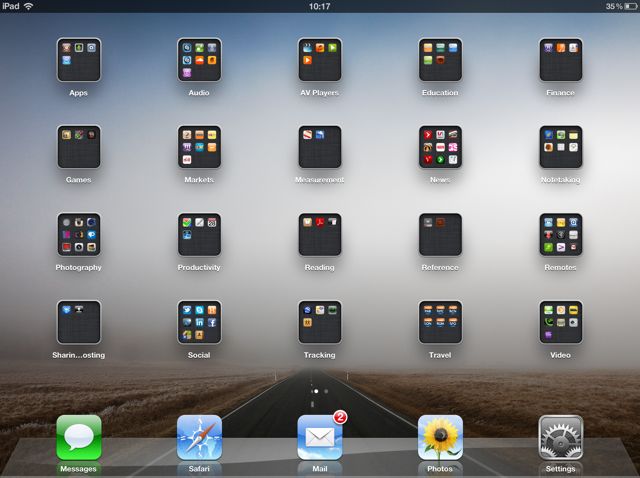Open the AV Players folder
This screenshot has height=478, width=640.
(x=320, y=60)
